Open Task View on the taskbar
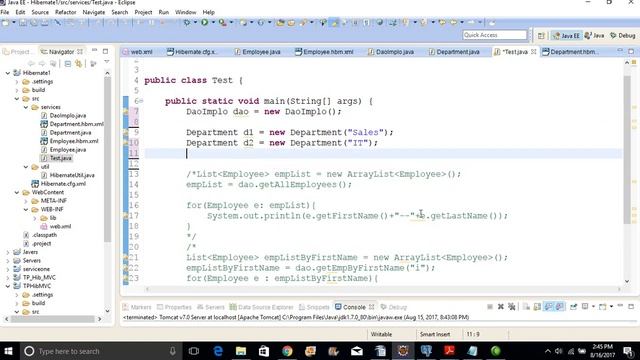640x360 pixels. tap(194, 351)
